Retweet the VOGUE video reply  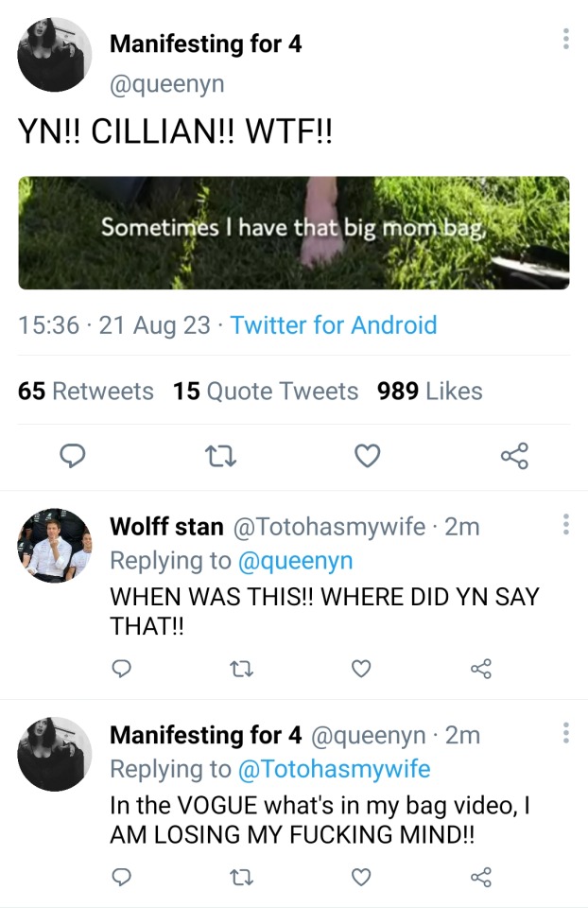tap(241, 878)
